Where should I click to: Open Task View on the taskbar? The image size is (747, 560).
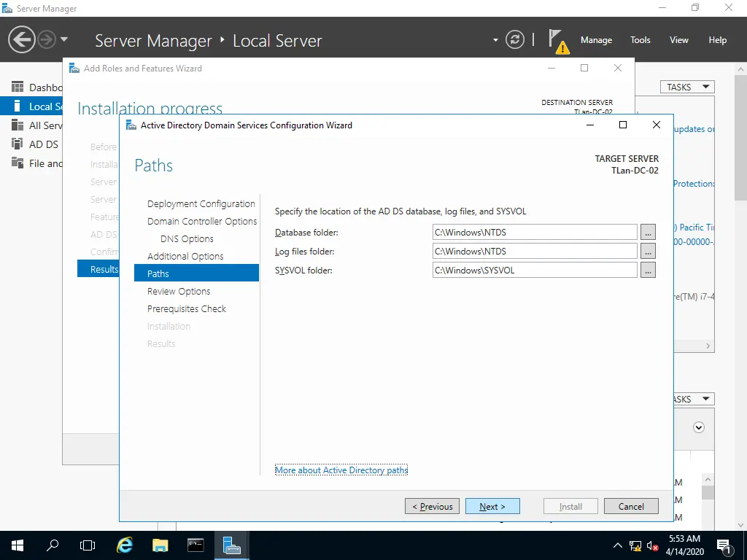[x=88, y=545]
